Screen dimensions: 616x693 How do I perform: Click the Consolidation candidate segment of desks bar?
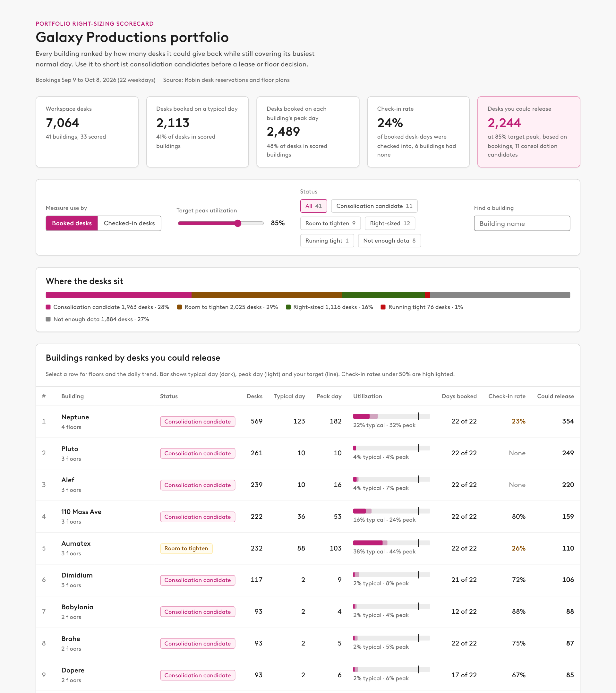119,295
